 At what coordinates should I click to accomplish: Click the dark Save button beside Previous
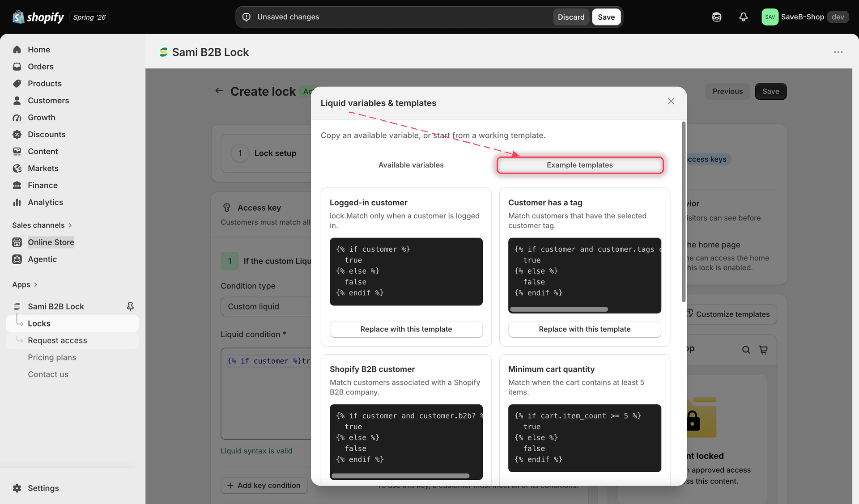pyautogui.click(x=770, y=91)
